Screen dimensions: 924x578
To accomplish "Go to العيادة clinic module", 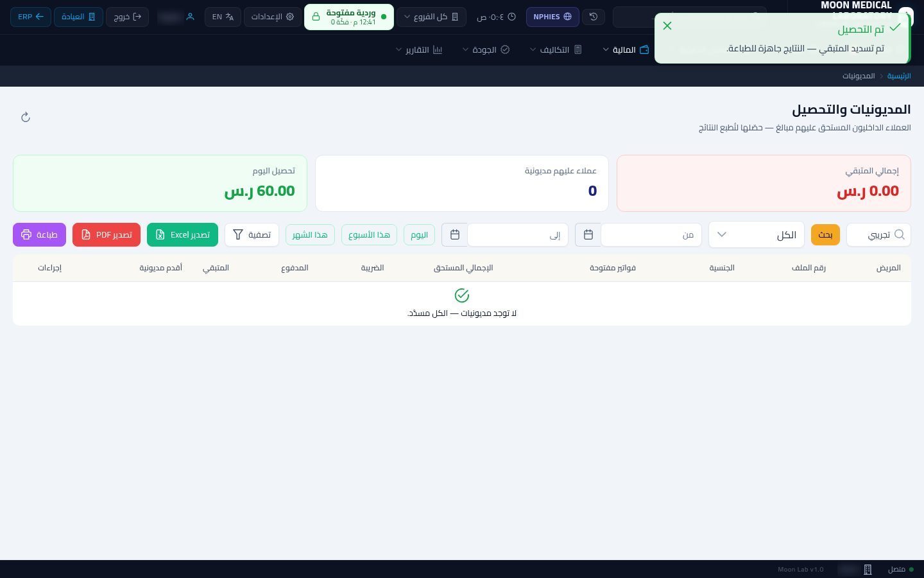I will [78, 17].
